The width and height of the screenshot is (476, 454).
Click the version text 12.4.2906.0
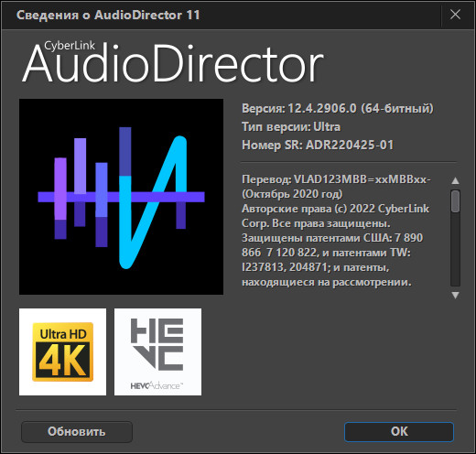tap(322, 108)
